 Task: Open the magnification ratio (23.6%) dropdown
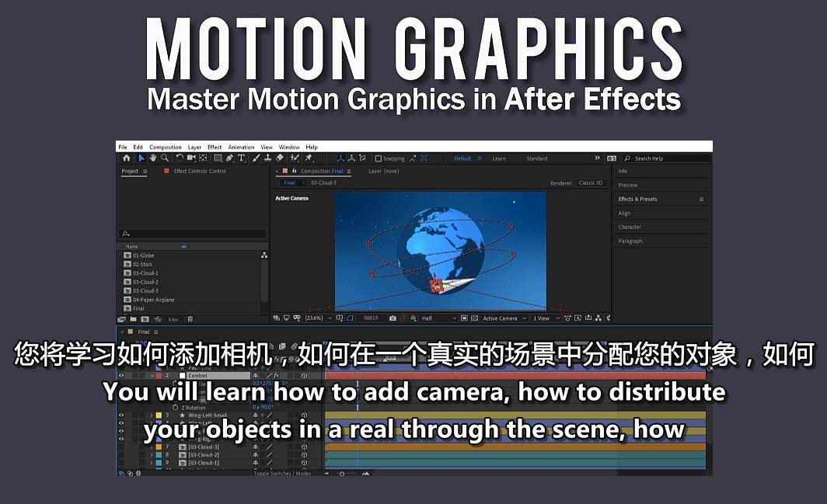tap(319, 318)
